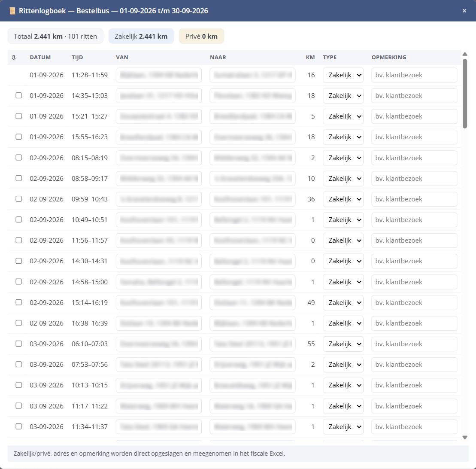The width and height of the screenshot is (476, 469).
Task: Click the 36 km value on the 09:59–10:43 row
Action: point(311,199)
